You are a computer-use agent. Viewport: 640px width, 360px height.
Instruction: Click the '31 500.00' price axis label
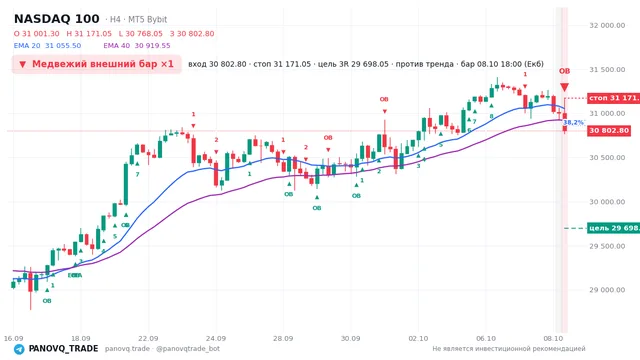(607, 69)
